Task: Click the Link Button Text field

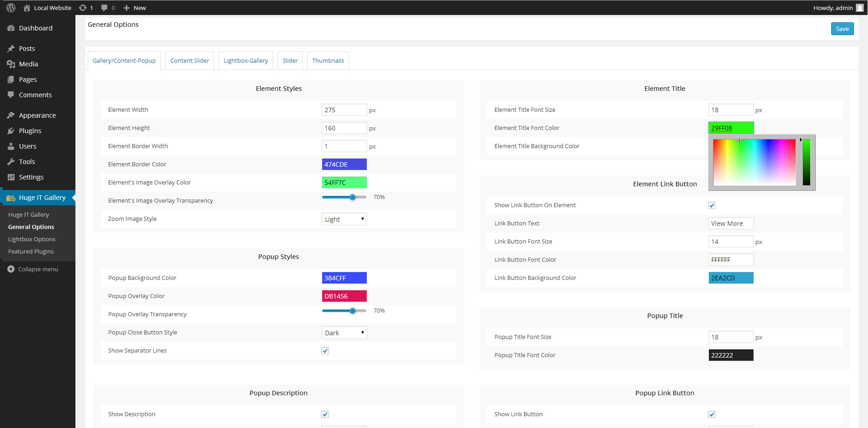Action: tap(731, 224)
